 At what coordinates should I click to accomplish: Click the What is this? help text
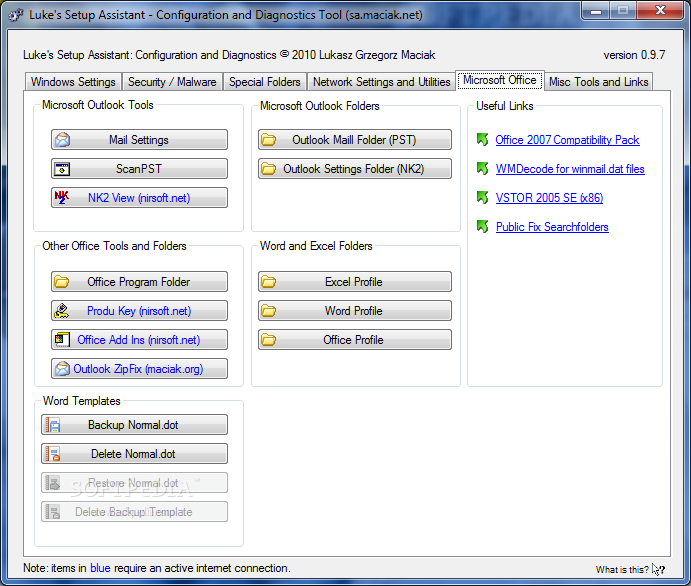tap(622, 569)
